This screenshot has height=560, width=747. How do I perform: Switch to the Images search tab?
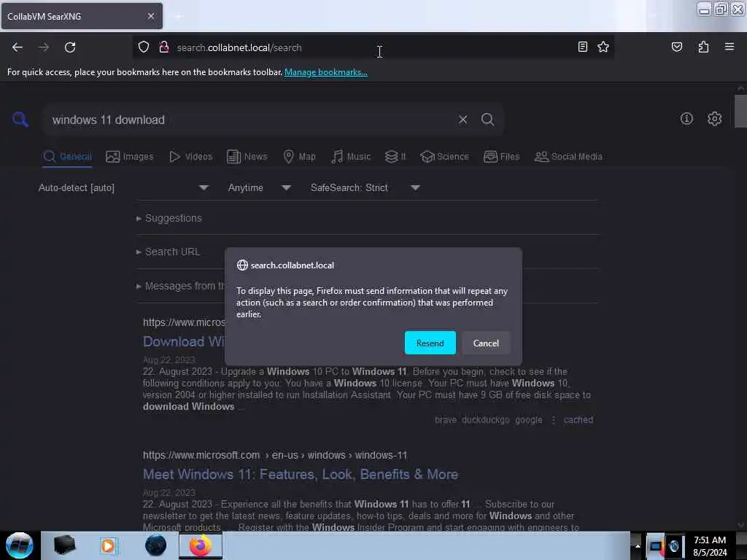tap(130, 157)
